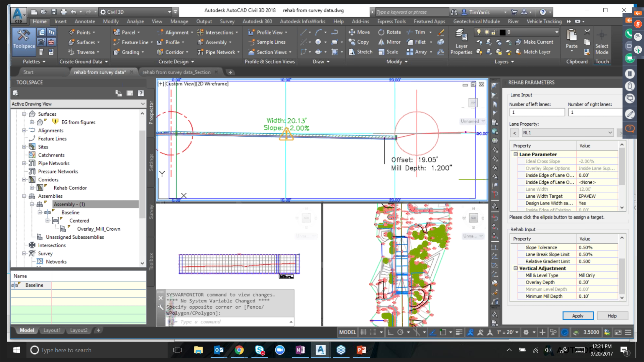Screen dimensions: 644x362
Task: Open the Analyze ribbon tab
Action: point(135,21)
